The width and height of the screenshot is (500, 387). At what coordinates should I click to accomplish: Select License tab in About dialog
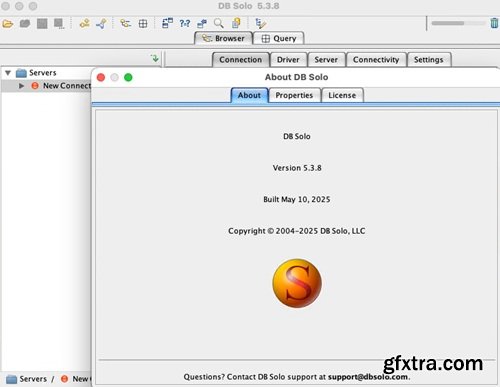coord(342,95)
